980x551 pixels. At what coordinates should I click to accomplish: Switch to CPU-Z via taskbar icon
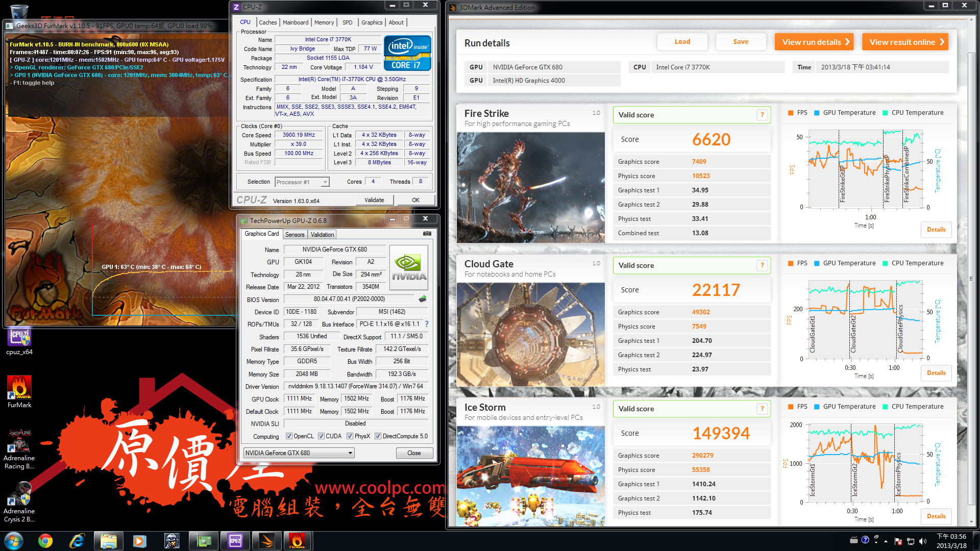click(x=235, y=541)
